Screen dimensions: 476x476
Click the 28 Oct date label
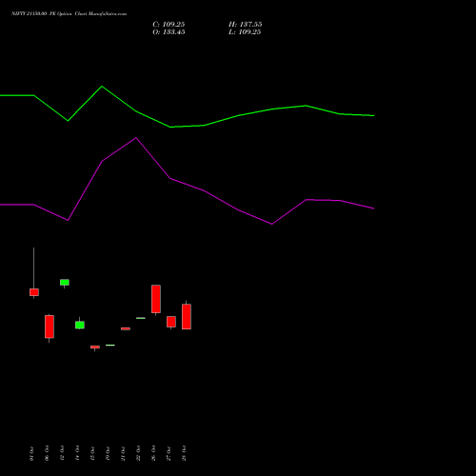pyautogui.click(x=184, y=453)
